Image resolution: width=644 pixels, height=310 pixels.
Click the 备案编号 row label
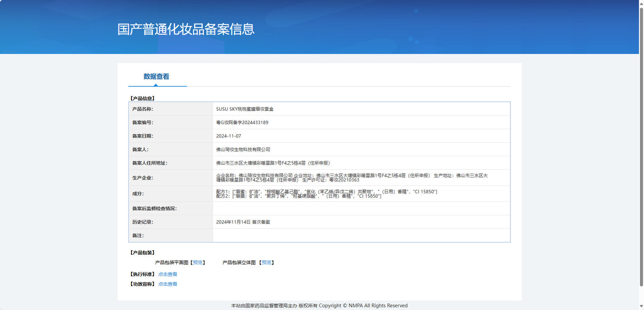[143, 123]
